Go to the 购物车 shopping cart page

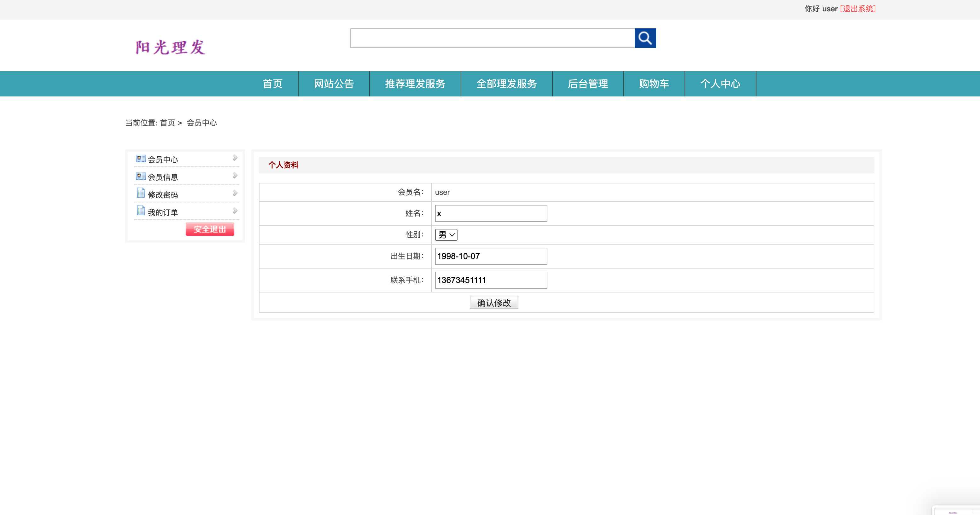pyautogui.click(x=654, y=84)
